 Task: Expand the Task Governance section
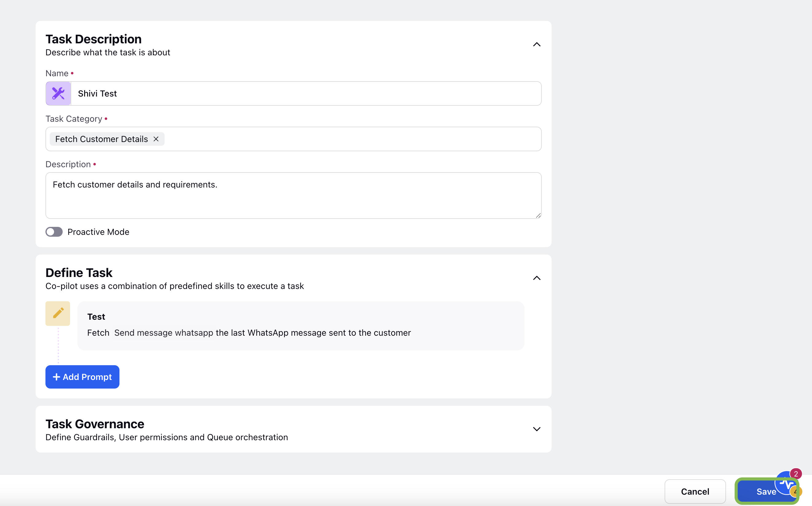pyautogui.click(x=537, y=429)
